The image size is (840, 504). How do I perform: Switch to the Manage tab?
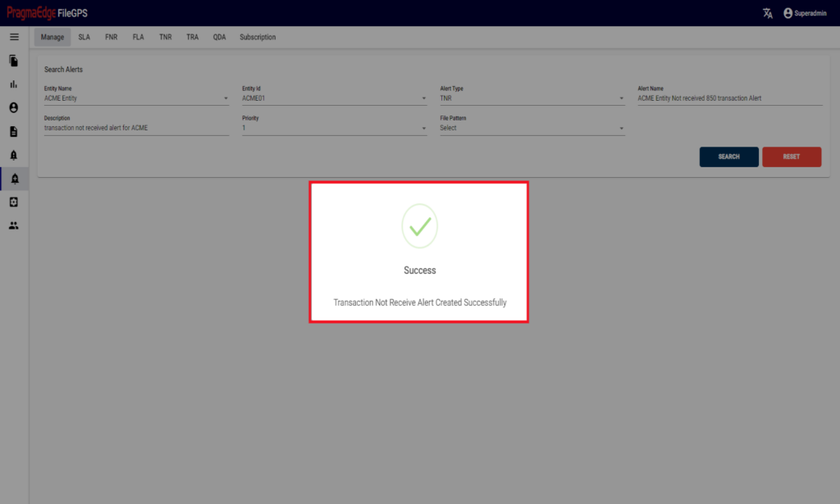click(52, 37)
